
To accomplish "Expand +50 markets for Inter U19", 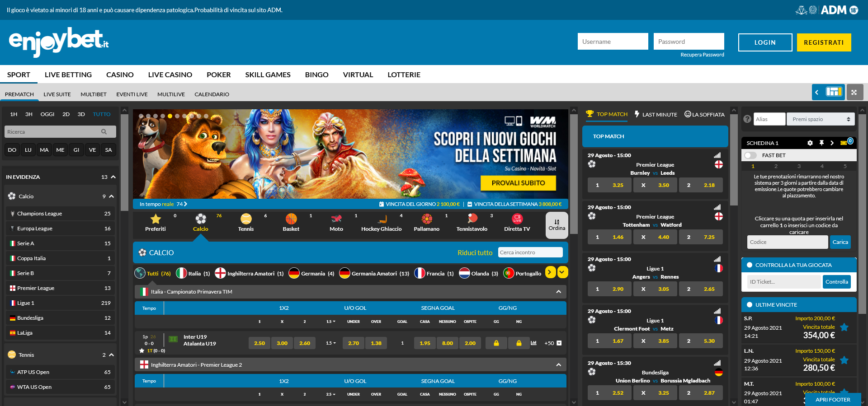I will (x=553, y=343).
